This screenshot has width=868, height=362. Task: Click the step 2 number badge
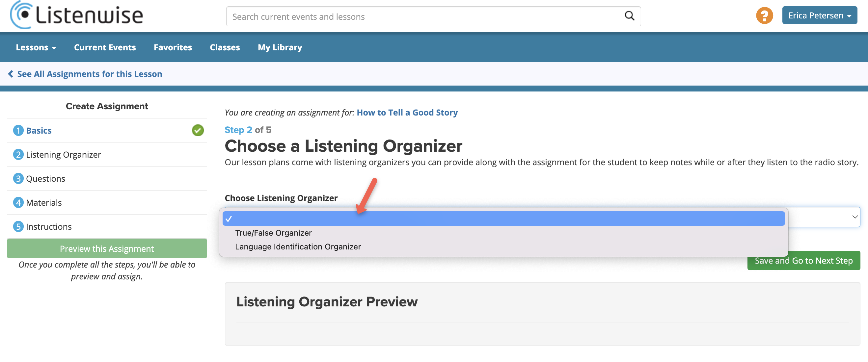pyautogui.click(x=18, y=155)
